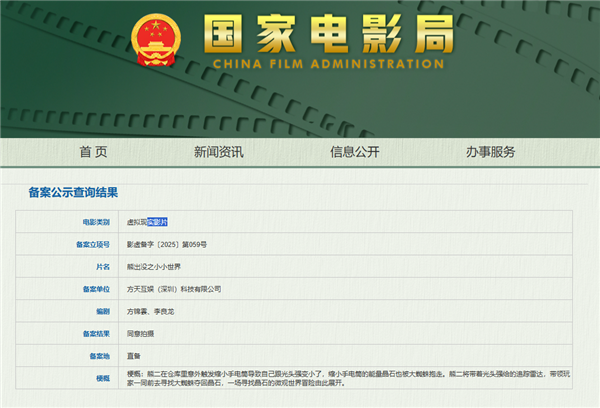Click the screenwriters' names 方锦豪、李良龙

pos(150,311)
